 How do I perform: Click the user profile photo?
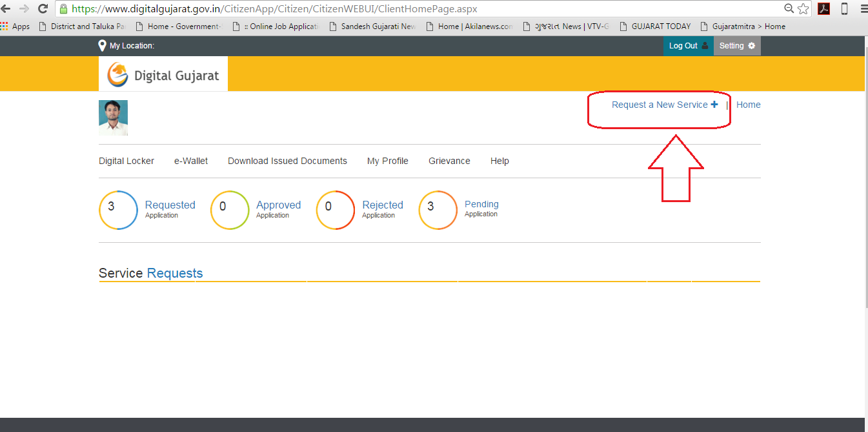pos(113,118)
